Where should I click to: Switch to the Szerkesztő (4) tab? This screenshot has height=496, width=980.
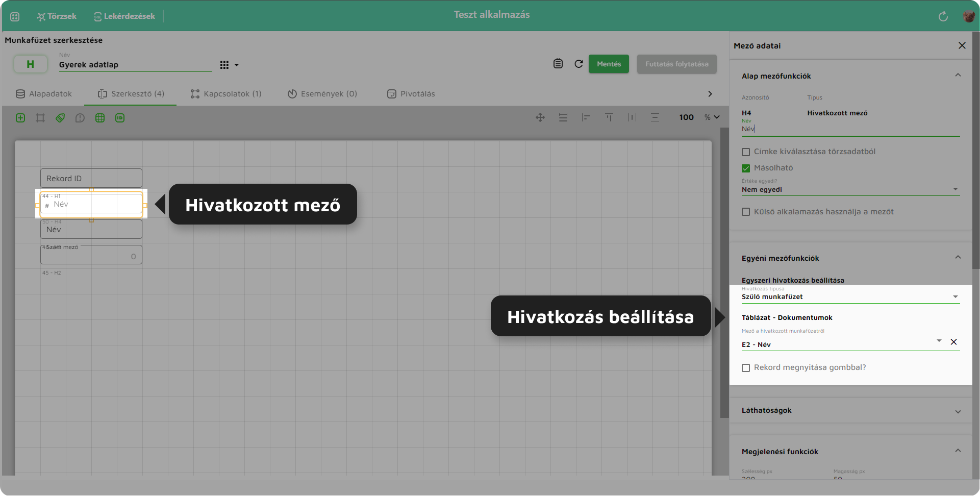131,94
